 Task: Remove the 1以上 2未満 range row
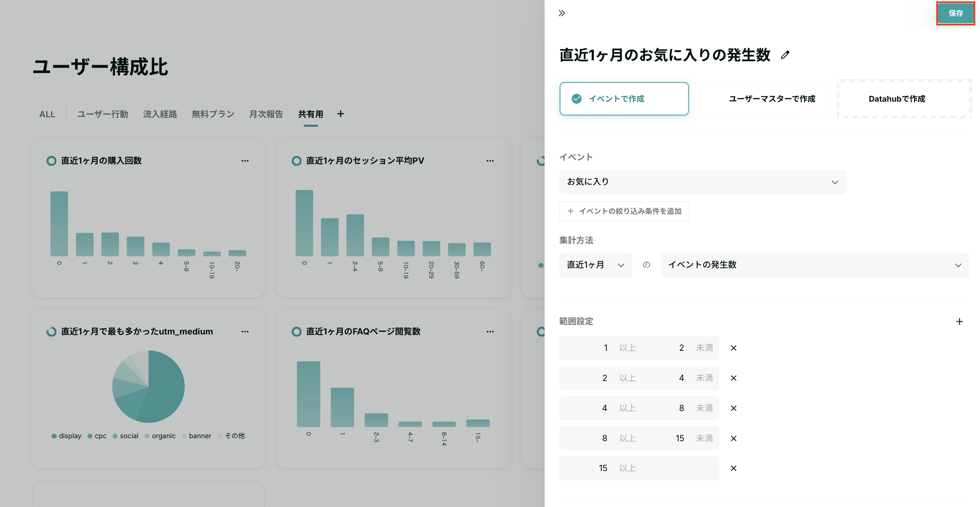[733, 348]
